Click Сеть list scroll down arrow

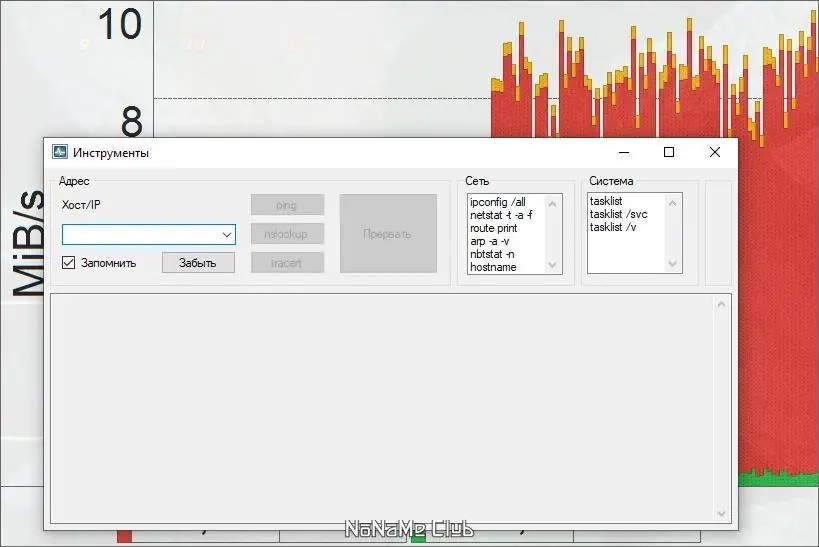coord(553,265)
